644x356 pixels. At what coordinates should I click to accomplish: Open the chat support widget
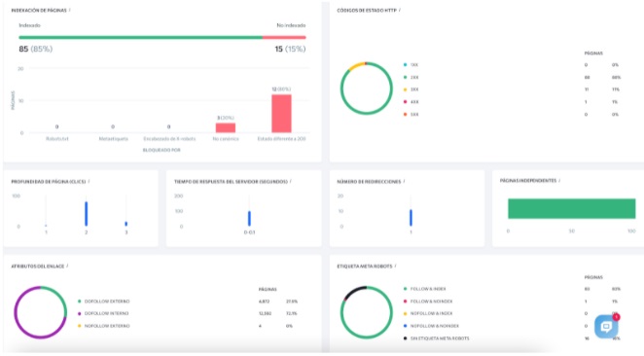606,327
